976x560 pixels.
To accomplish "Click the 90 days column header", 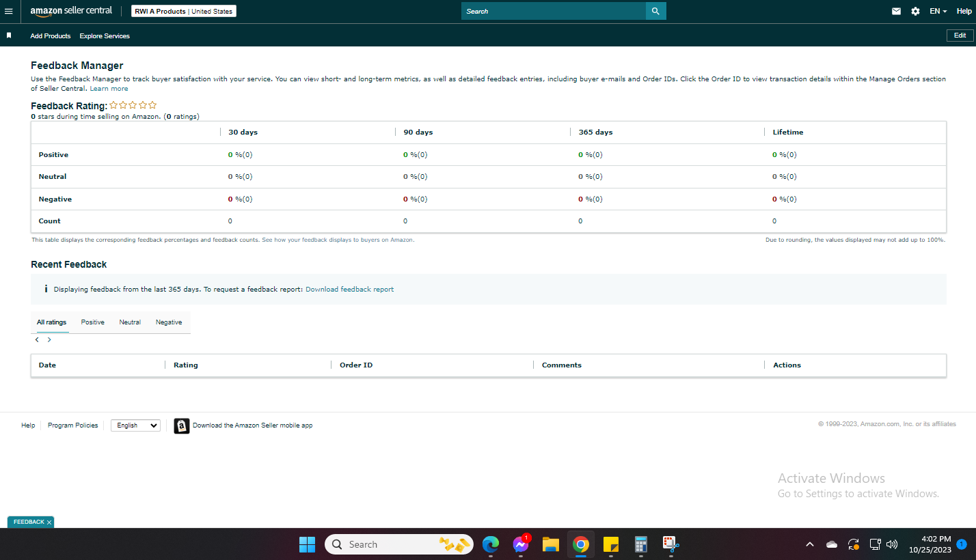I will pos(418,132).
